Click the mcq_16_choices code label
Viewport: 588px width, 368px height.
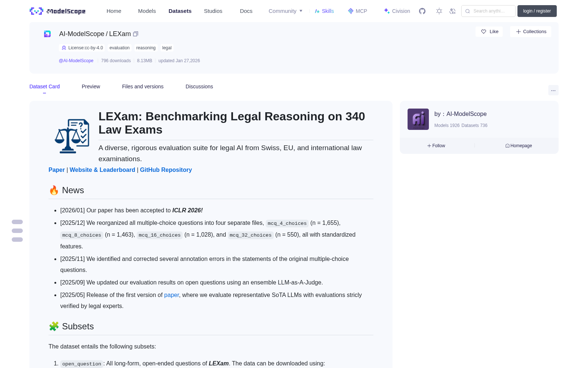click(x=159, y=235)
